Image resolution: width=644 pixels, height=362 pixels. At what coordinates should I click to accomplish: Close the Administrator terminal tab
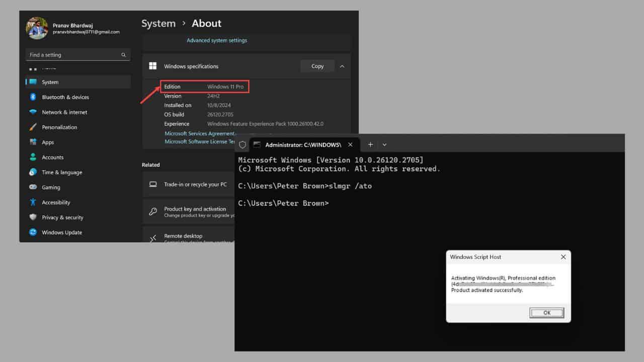point(350,145)
